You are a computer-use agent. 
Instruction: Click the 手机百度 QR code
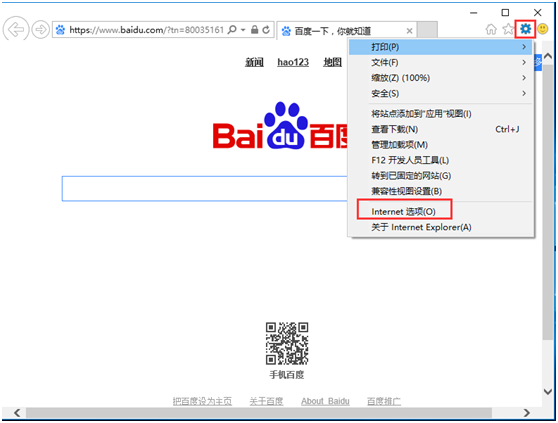(287, 343)
